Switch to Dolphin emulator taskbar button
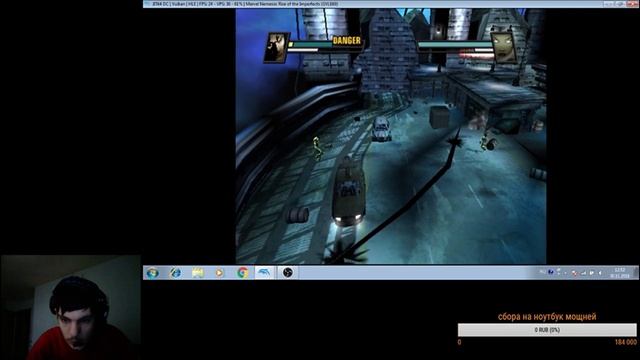 pyautogui.click(x=264, y=273)
